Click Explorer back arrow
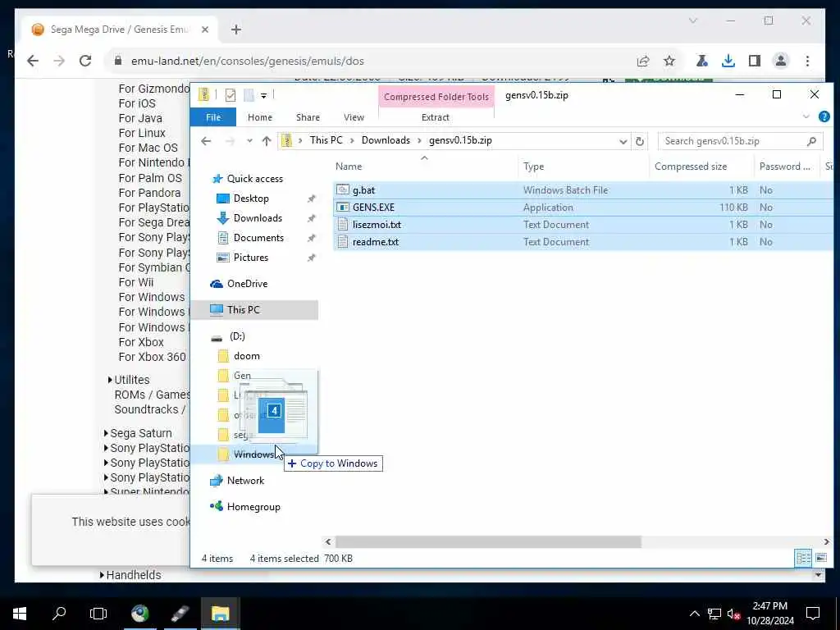 pyautogui.click(x=206, y=141)
